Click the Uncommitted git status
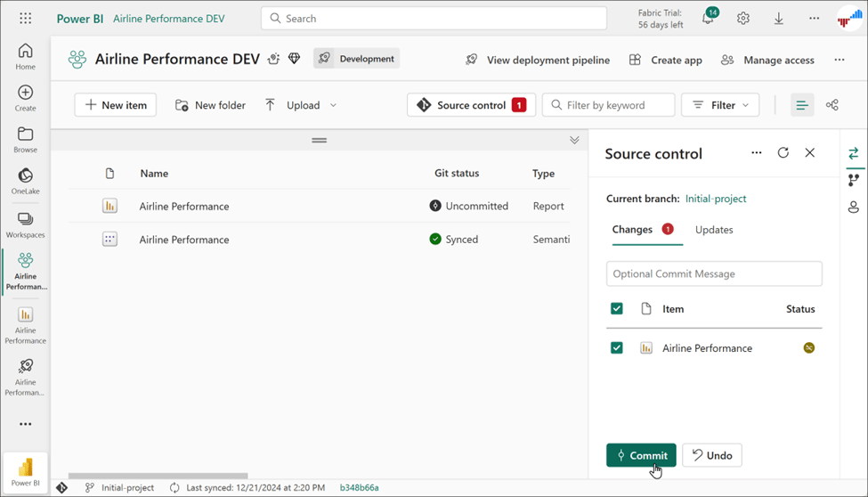The image size is (868, 497). tap(469, 206)
